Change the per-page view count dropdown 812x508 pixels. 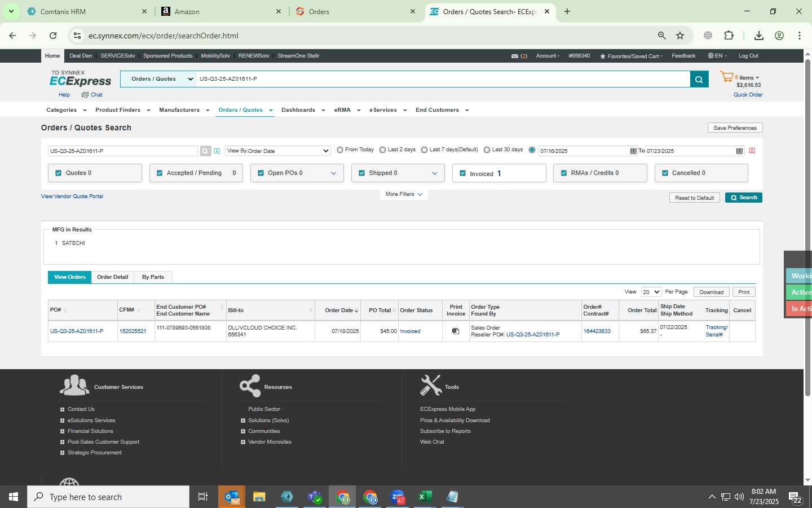tap(651, 292)
